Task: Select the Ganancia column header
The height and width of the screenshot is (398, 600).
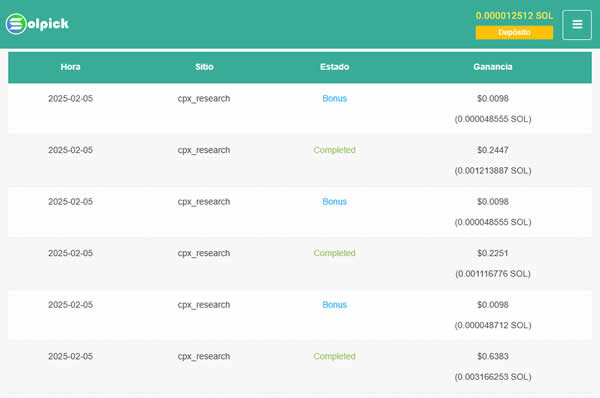Action: point(492,67)
